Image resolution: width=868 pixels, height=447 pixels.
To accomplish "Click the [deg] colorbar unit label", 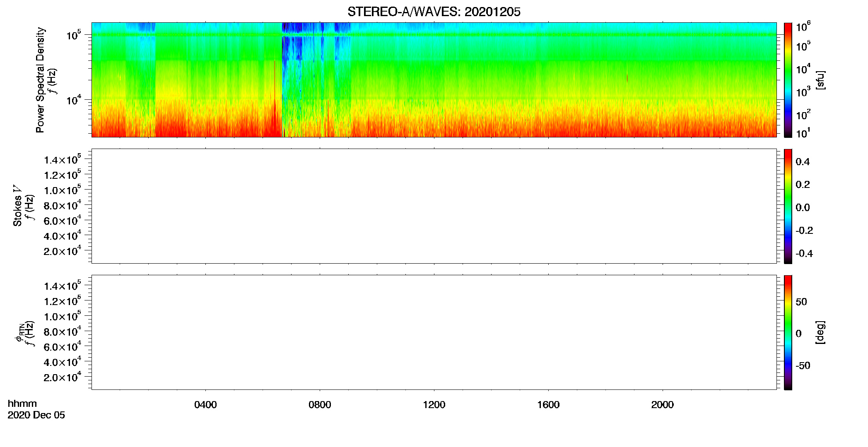I will tap(820, 332).
